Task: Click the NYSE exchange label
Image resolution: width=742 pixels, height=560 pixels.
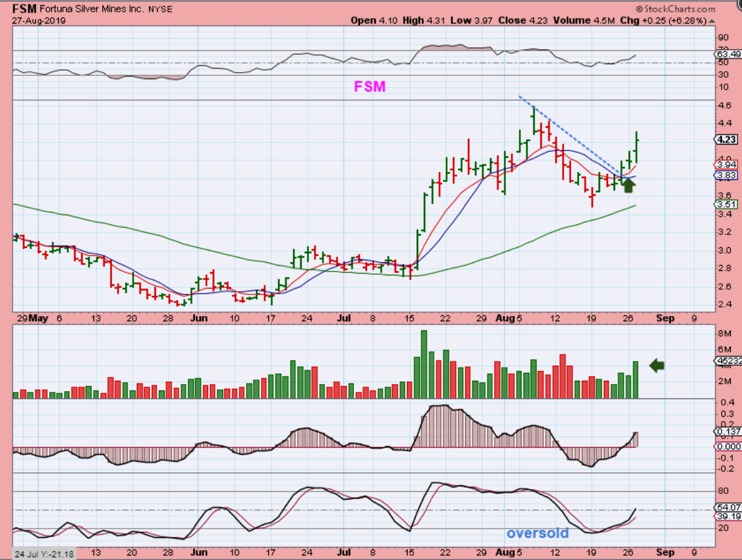Action: tap(160, 9)
